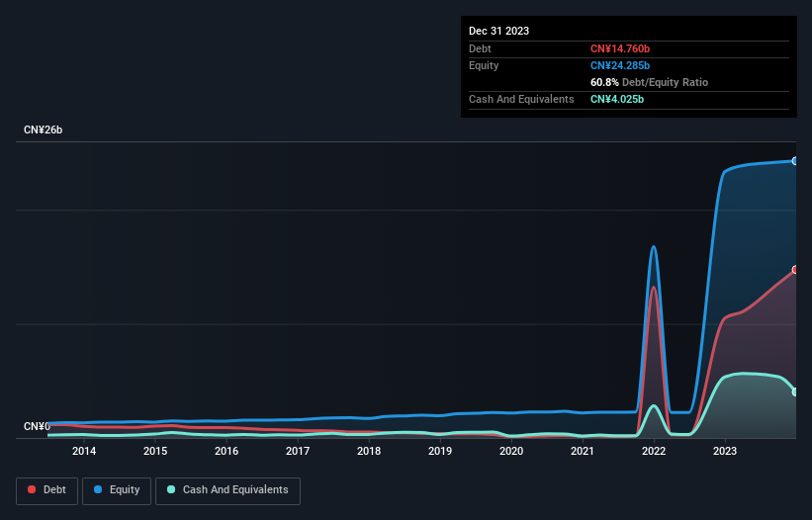Click the 2014 x-axis label
812x520 pixels.
click(84, 451)
